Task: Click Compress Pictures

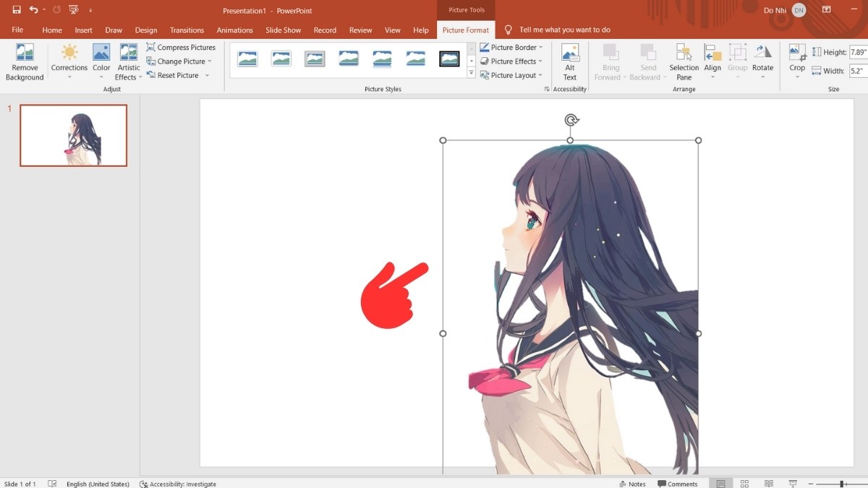Action: tap(181, 48)
